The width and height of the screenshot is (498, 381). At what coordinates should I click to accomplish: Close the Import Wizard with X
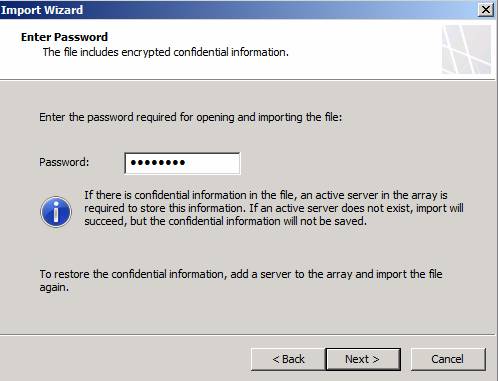click(x=486, y=10)
